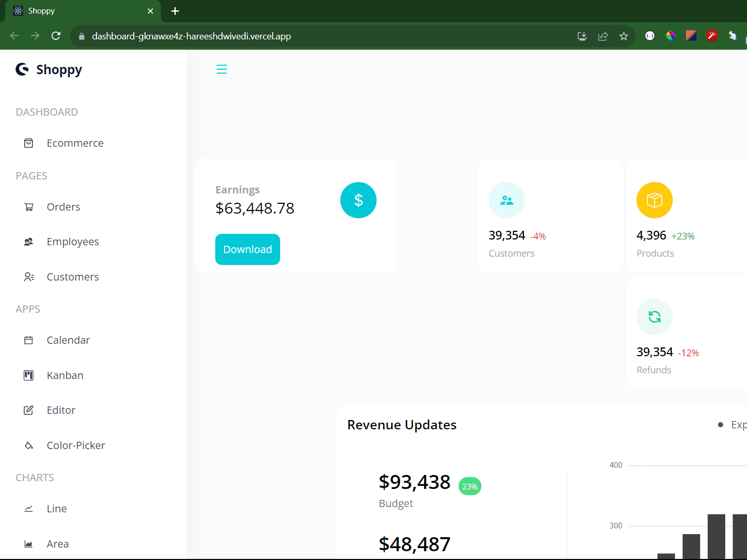The image size is (747, 560).
Task: Click the Orders cart icon
Action: point(29,207)
